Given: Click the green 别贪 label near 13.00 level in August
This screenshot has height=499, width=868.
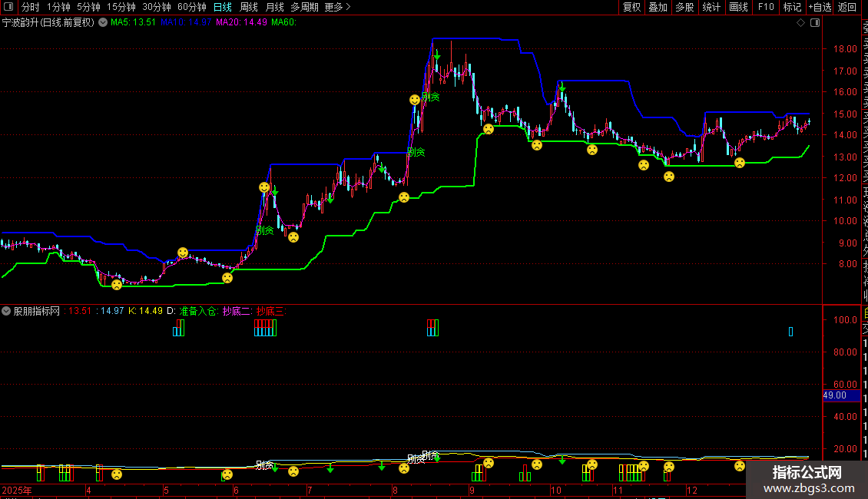Looking at the screenshot, I should [x=416, y=151].
